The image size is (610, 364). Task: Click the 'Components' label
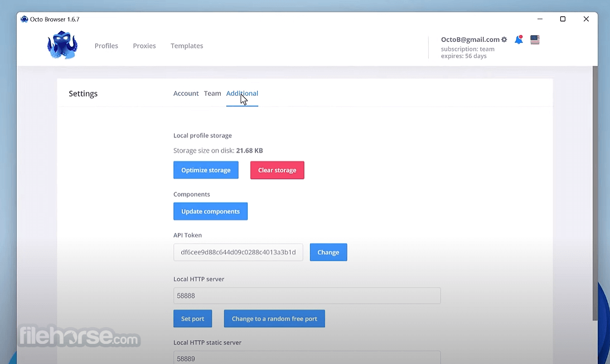[191, 194]
